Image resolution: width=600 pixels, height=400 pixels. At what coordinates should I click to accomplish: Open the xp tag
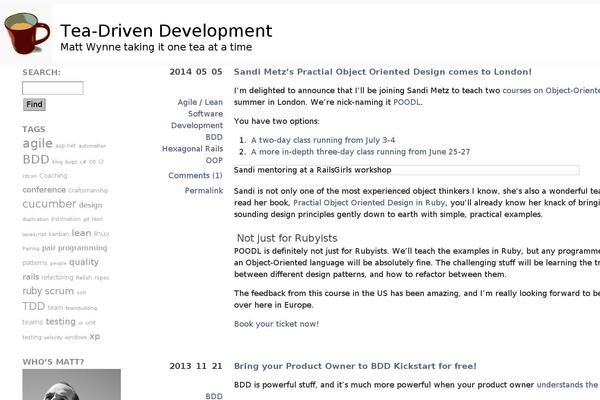(95, 336)
